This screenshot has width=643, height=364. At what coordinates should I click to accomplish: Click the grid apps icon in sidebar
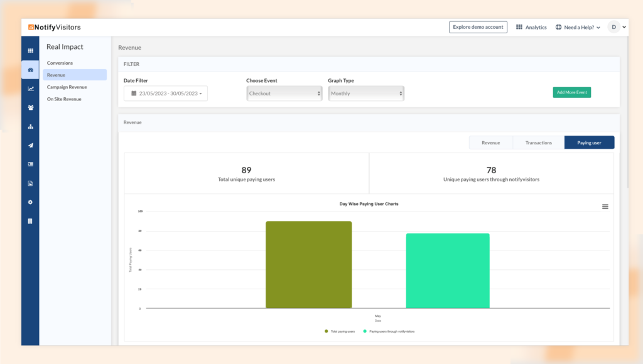tap(30, 51)
